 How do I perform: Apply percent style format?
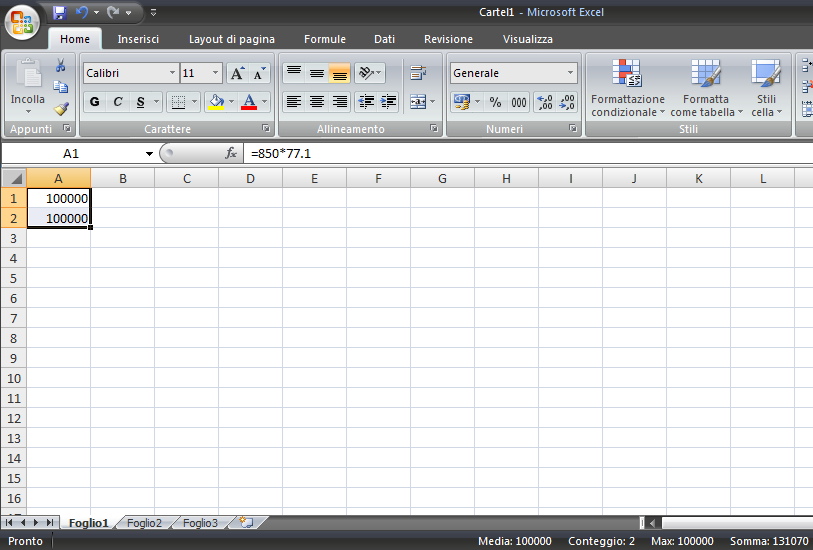pos(496,102)
